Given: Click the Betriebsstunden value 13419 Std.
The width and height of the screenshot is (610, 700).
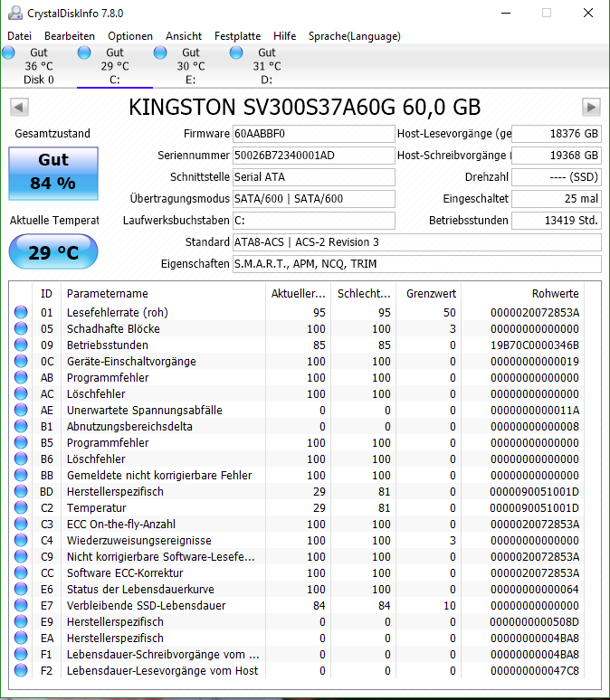Looking at the screenshot, I should point(557,221).
